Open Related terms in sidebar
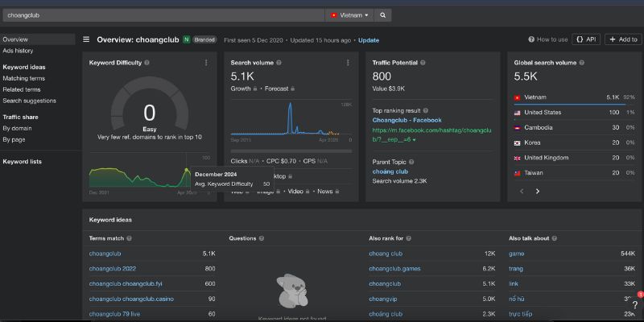This screenshot has height=322, width=644. tap(22, 89)
